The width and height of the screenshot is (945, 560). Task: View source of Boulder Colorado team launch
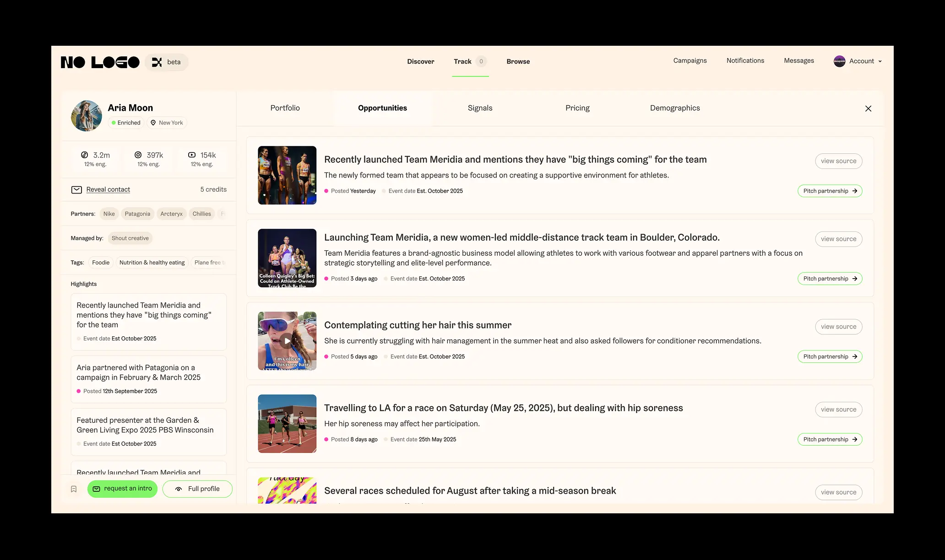coord(838,239)
